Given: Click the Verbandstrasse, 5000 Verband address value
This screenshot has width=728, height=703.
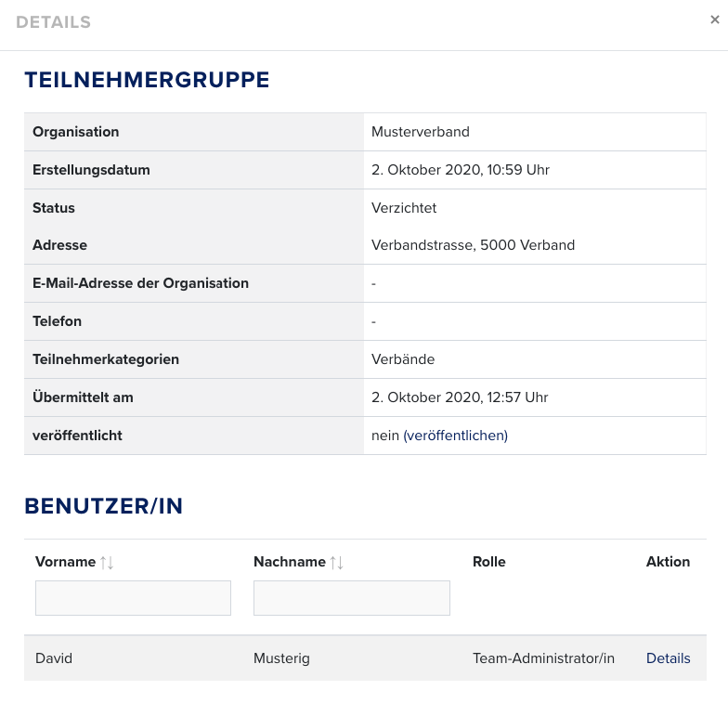Looking at the screenshot, I should tap(473, 245).
